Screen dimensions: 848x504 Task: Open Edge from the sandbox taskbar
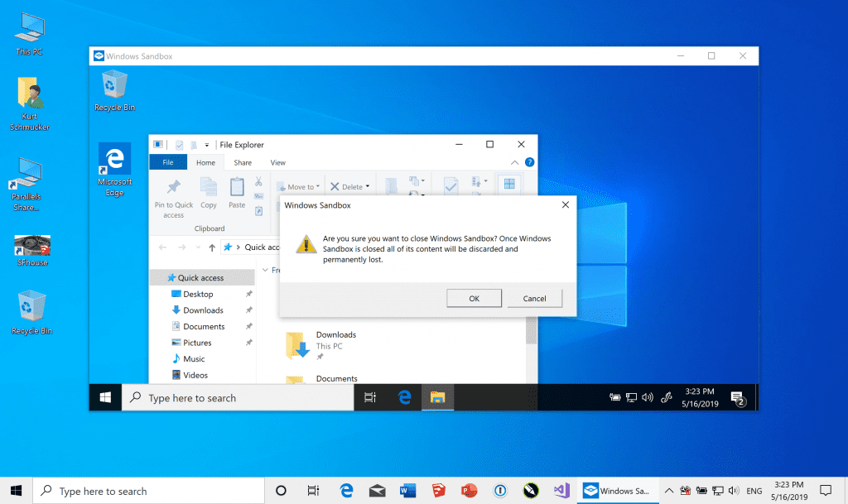click(x=404, y=397)
